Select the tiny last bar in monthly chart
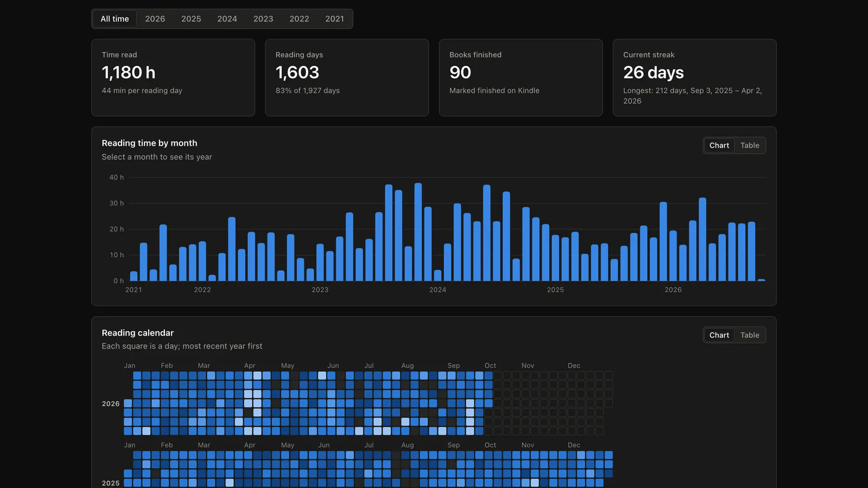This screenshot has width=868, height=488. pyautogui.click(x=761, y=280)
